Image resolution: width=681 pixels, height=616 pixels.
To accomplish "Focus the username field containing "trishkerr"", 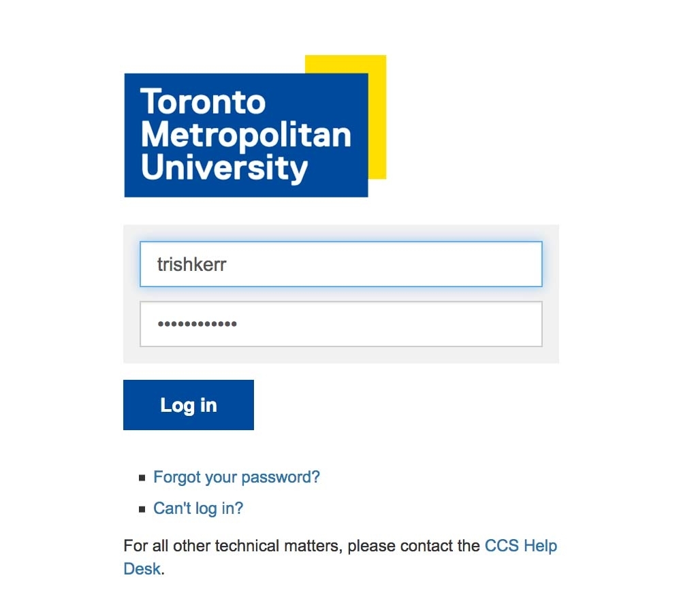I will coord(340,264).
